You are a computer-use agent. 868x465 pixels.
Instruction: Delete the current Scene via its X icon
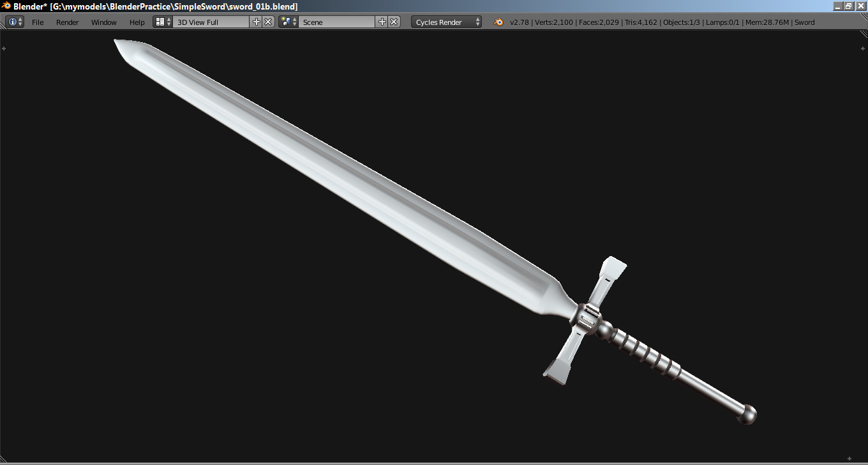click(394, 22)
